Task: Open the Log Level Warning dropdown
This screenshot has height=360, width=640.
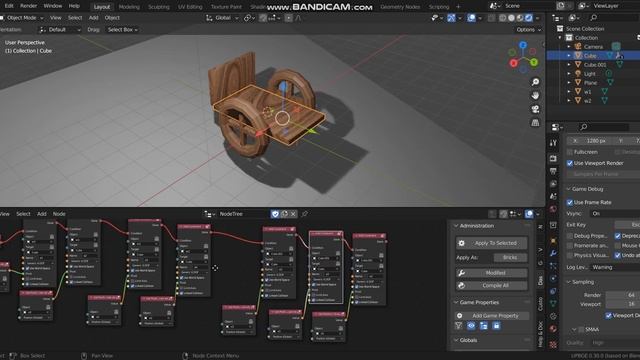Action: pos(614,267)
